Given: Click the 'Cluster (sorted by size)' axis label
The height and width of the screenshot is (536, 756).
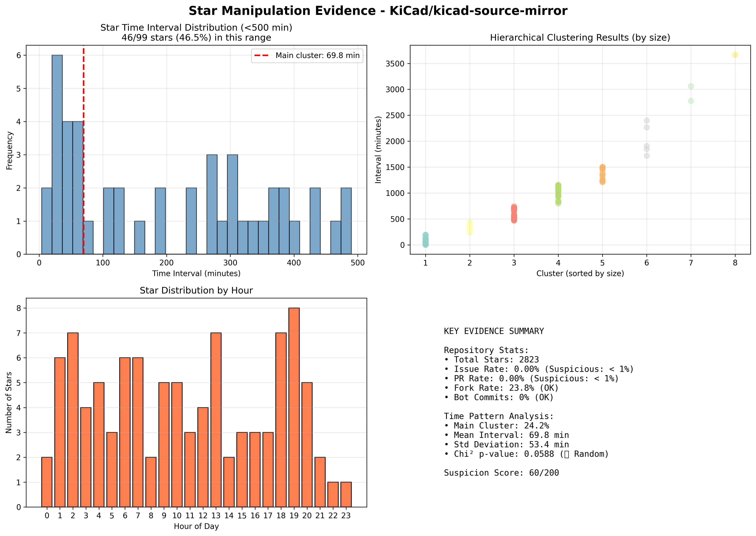Looking at the screenshot, I should 580,273.
